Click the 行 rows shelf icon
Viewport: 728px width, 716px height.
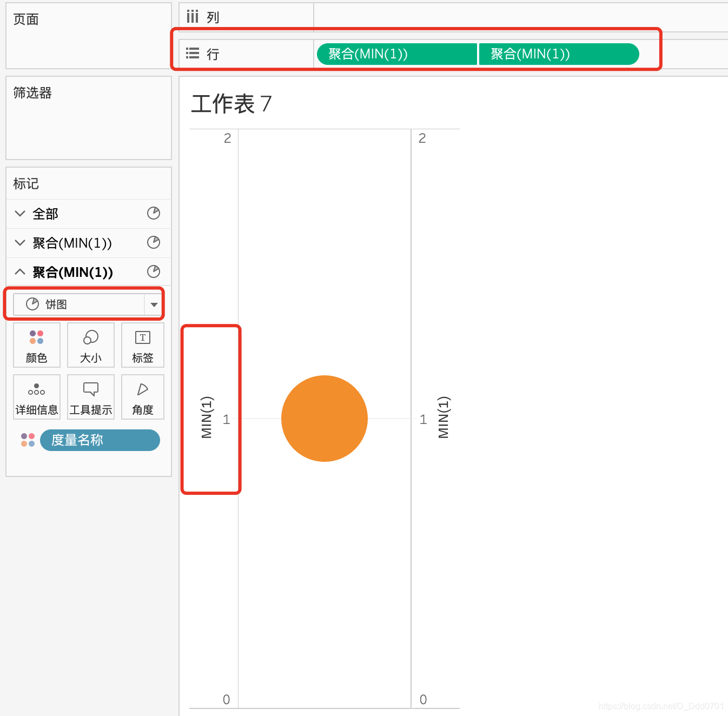193,54
